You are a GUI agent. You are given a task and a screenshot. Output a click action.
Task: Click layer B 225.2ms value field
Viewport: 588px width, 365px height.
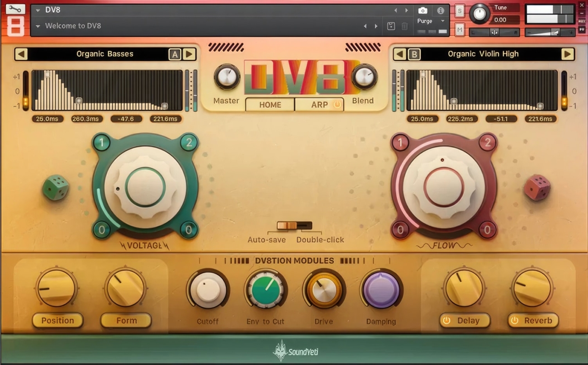462,119
